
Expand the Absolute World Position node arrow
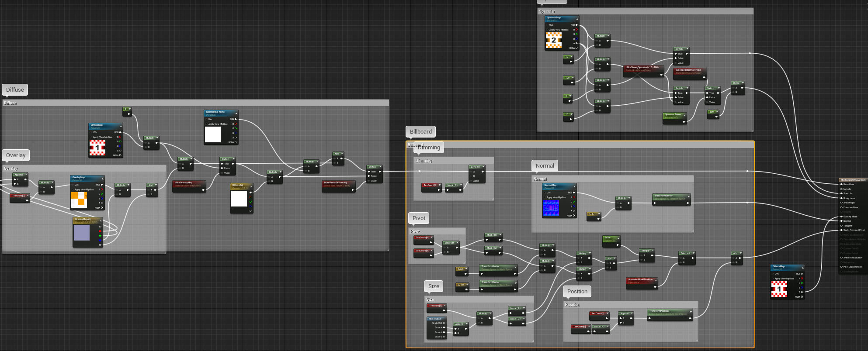tap(656, 280)
